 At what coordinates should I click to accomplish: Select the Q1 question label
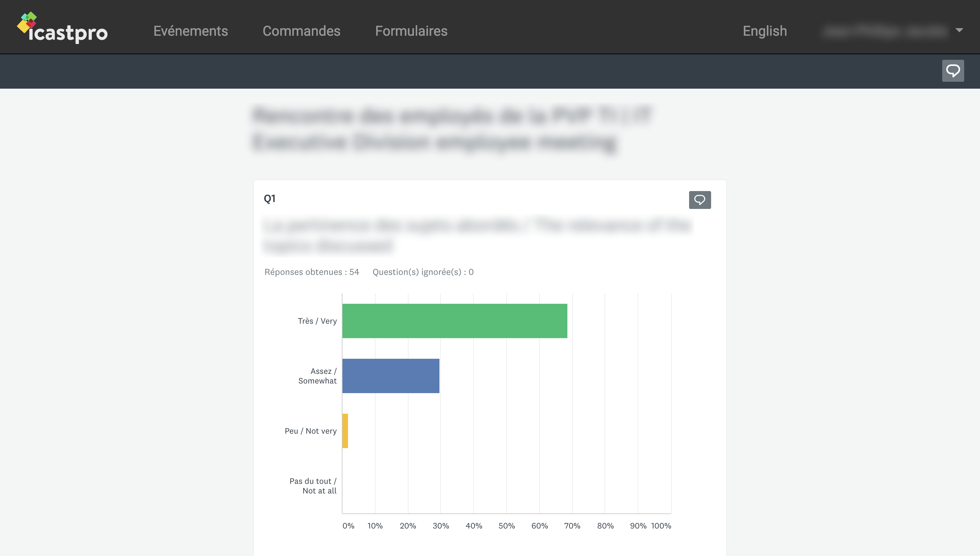[270, 198]
